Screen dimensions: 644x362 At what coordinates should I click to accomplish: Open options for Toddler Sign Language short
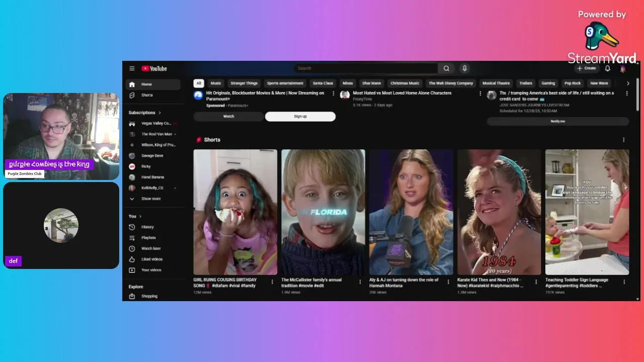click(x=624, y=282)
